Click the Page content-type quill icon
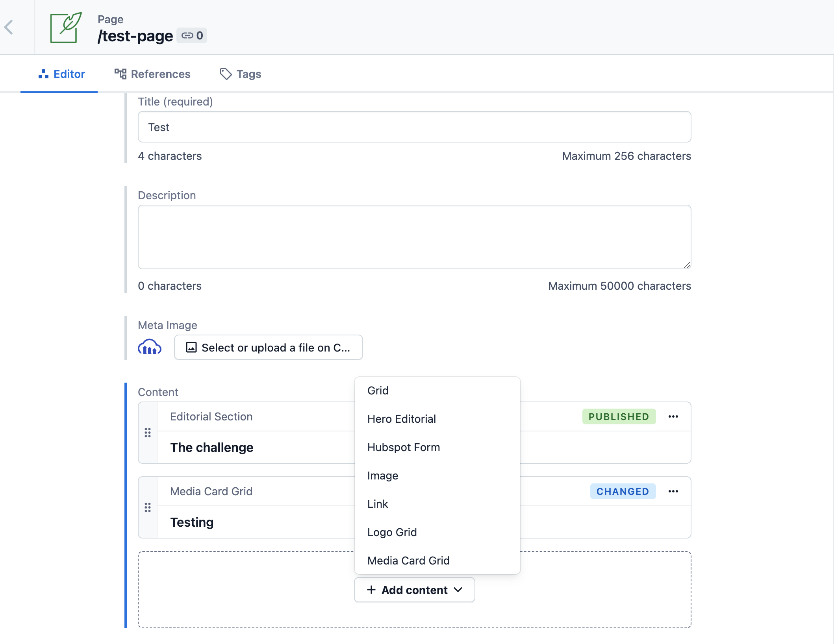 pos(66,28)
